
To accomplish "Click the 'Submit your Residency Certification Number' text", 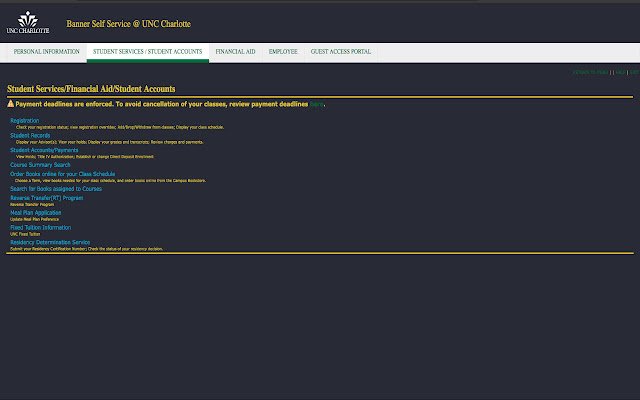I will click(87, 249).
